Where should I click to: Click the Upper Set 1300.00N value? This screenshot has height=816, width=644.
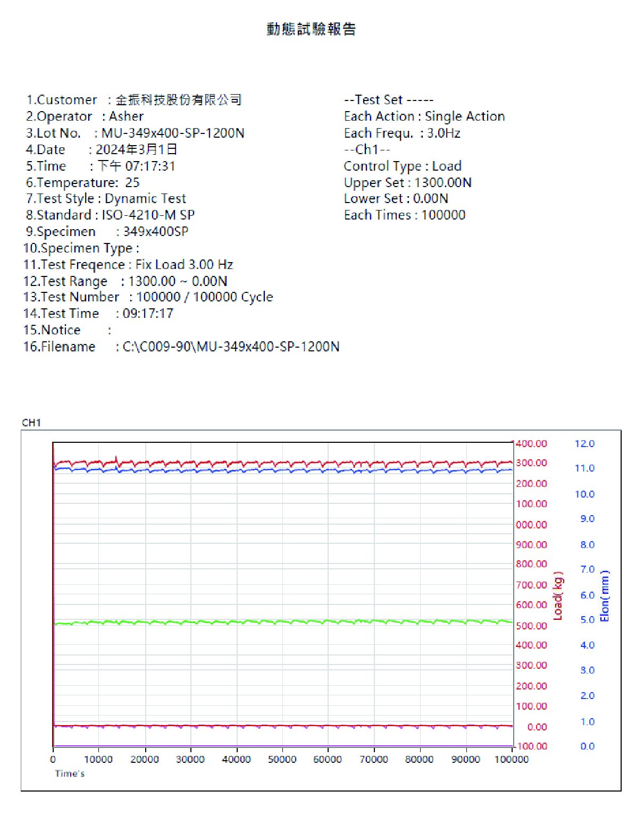pos(442,182)
